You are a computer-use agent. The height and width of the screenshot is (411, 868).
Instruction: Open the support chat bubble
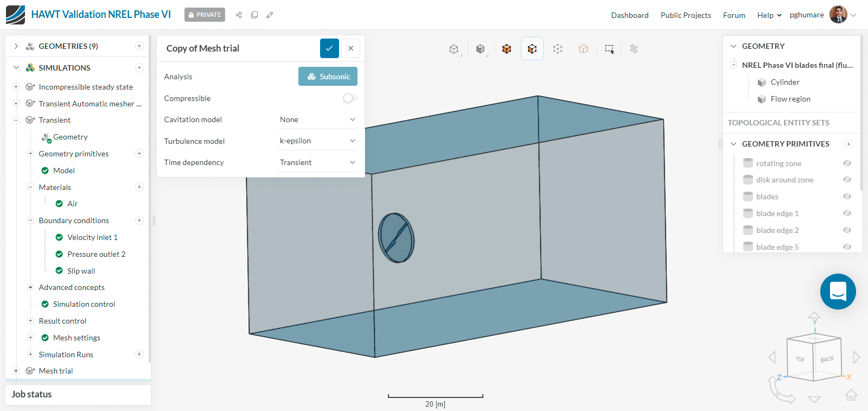click(x=838, y=292)
